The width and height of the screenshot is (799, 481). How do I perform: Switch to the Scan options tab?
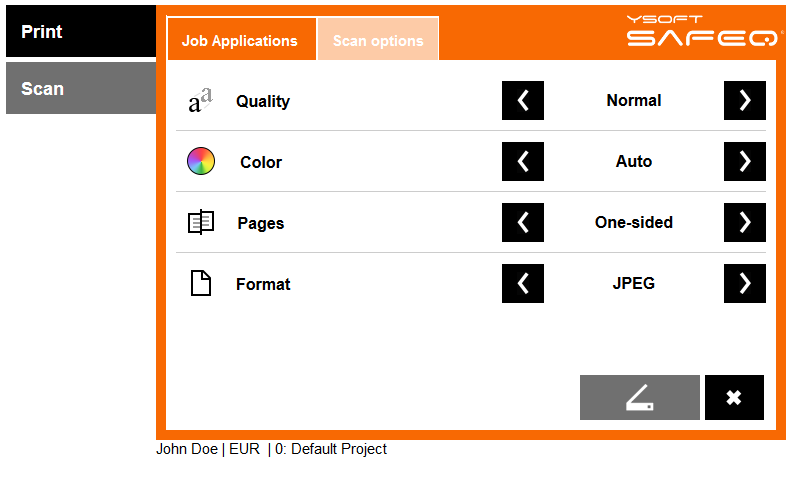tap(378, 40)
